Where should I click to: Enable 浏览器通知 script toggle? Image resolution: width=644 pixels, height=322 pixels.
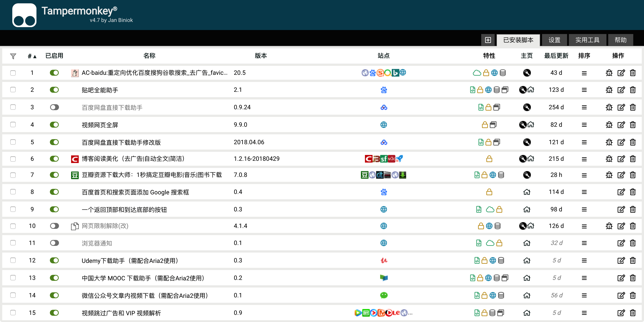(54, 243)
